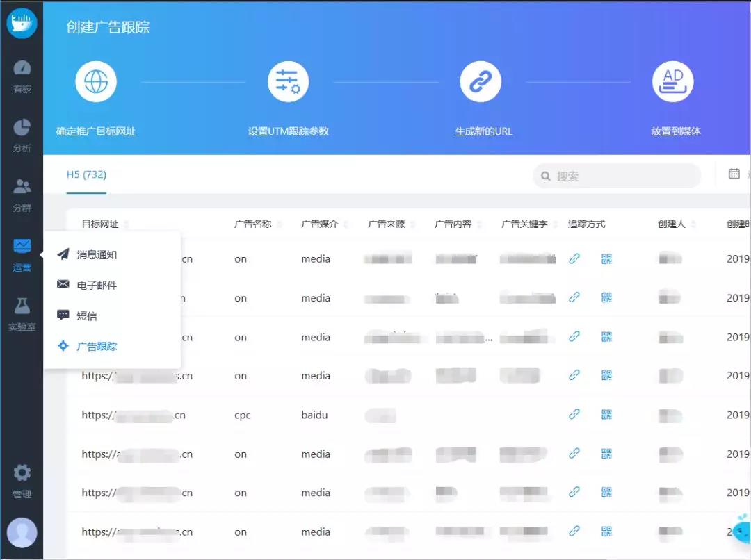The image size is (751, 560).
Task: Click the globe step icon 确定推广目标网址
Action: (96, 81)
